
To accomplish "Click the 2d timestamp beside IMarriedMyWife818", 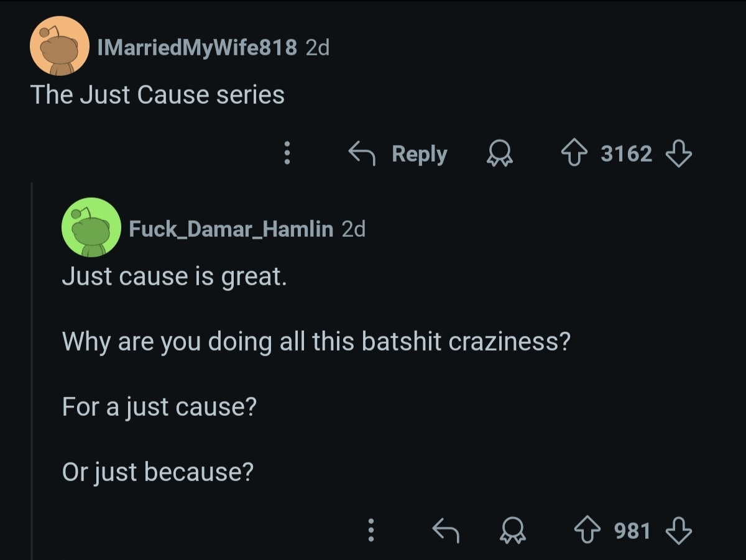I will click(x=317, y=47).
